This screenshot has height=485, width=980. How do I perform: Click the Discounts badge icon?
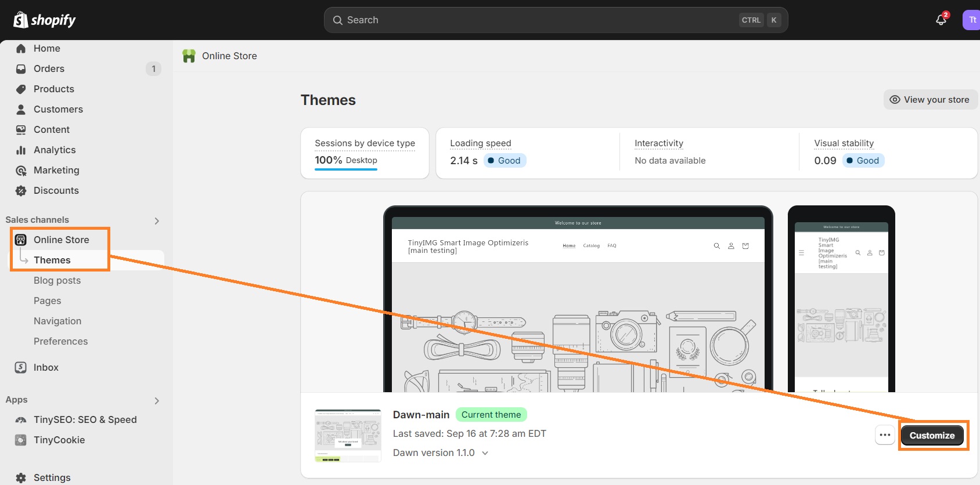pyautogui.click(x=21, y=190)
